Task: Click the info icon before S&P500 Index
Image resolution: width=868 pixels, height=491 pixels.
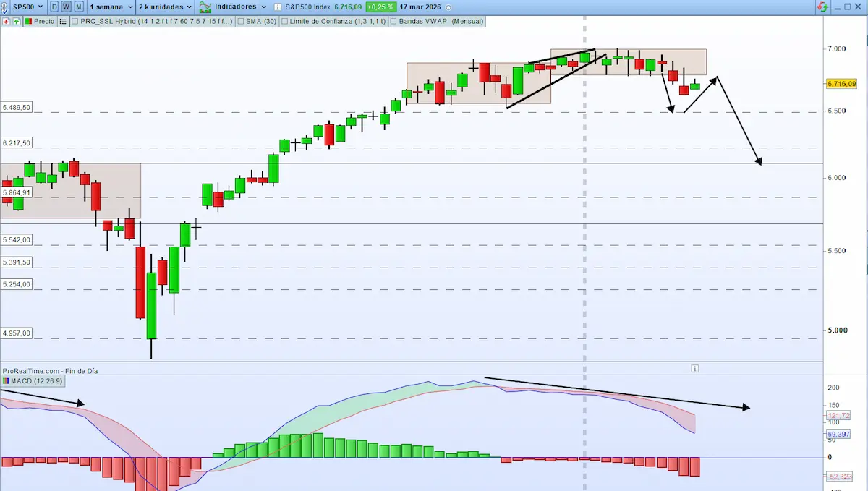Action: tap(277, 7)
